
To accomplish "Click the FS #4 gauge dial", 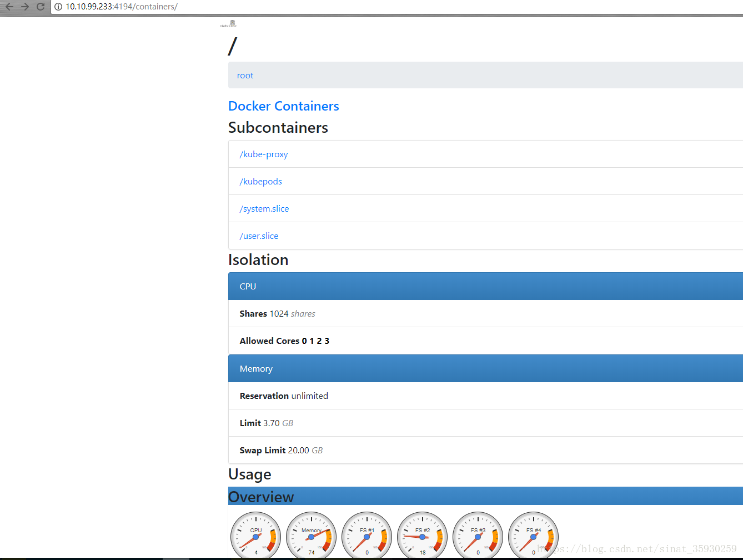I will coord(533,536).
